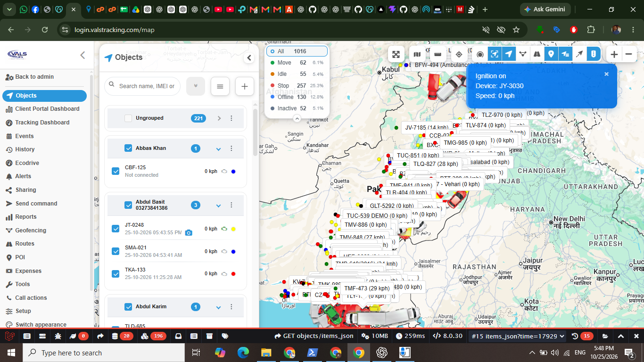644x362 pixels.
Task: Open the double-chevron filter dropdown
Action: pyautogui.click(x=196, y=86)
